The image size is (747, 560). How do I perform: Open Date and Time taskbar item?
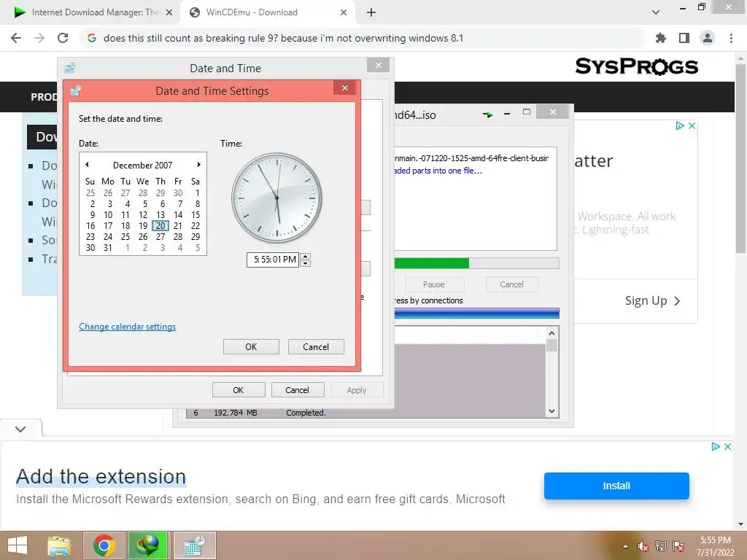[194, 545]
